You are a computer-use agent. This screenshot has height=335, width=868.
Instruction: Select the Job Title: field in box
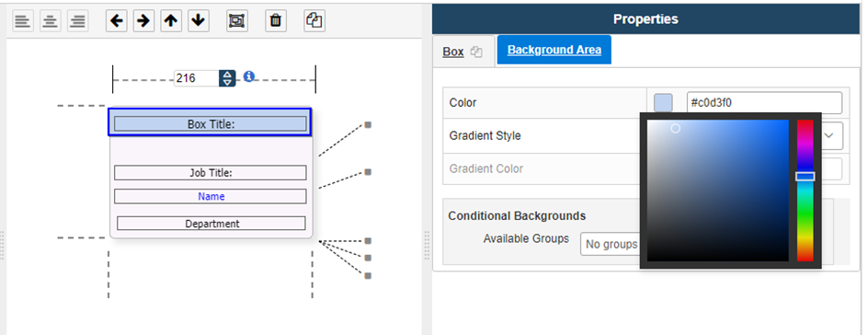click(211, 173)
